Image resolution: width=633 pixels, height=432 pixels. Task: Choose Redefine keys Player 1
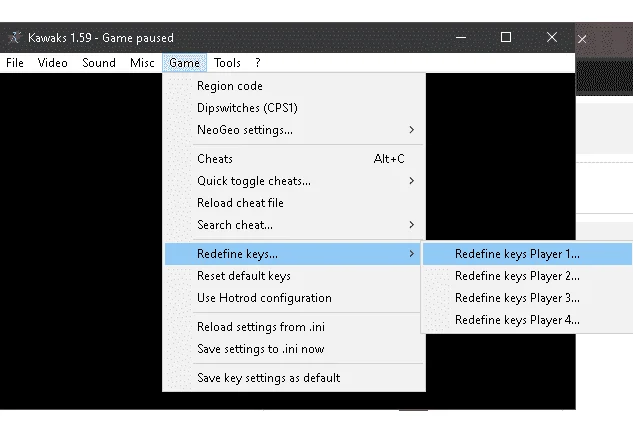click(527, 254)
